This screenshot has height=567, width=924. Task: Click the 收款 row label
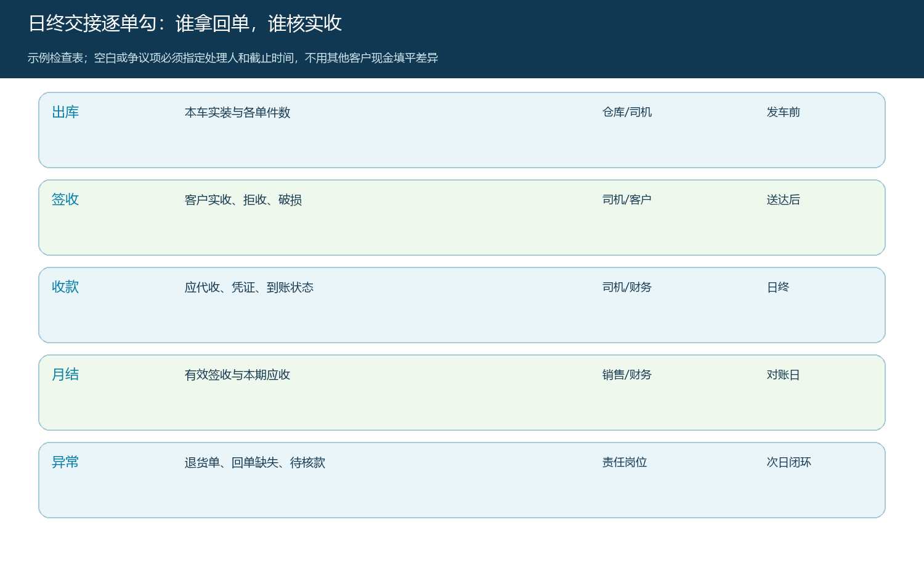[65, 287]
